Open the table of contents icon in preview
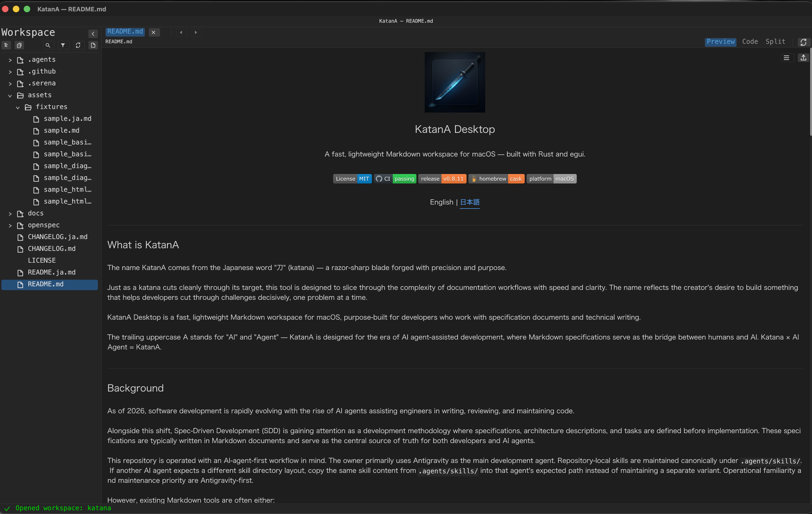This screenshot has width=812, height=514. [786, 58]
